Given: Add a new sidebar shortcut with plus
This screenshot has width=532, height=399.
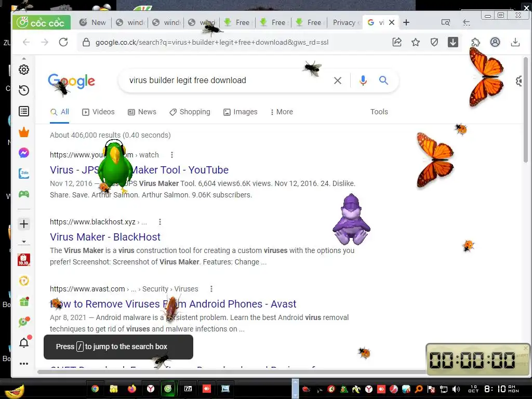Looking at the screenshot, I should coord(24,224).
